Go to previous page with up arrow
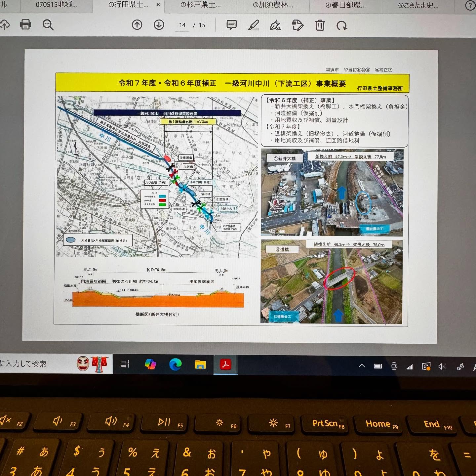 (137, 25)
